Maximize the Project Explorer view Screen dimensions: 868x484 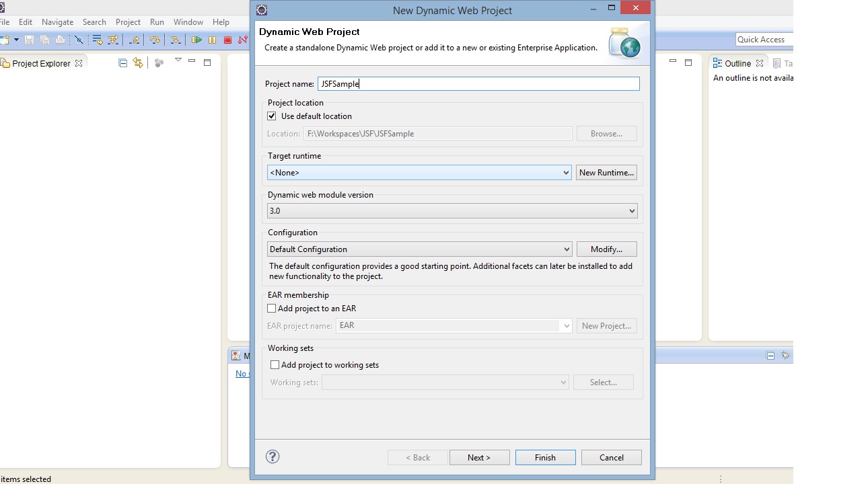coord(207,63)
